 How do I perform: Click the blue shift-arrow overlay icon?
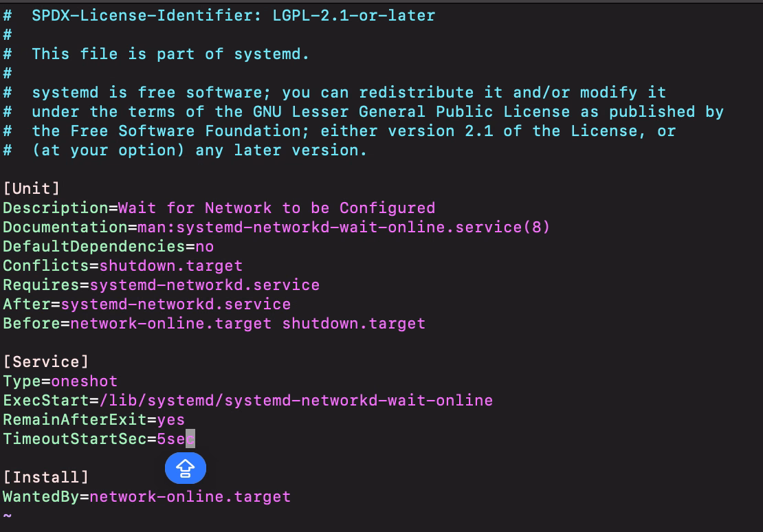click(x=186, y=468)
